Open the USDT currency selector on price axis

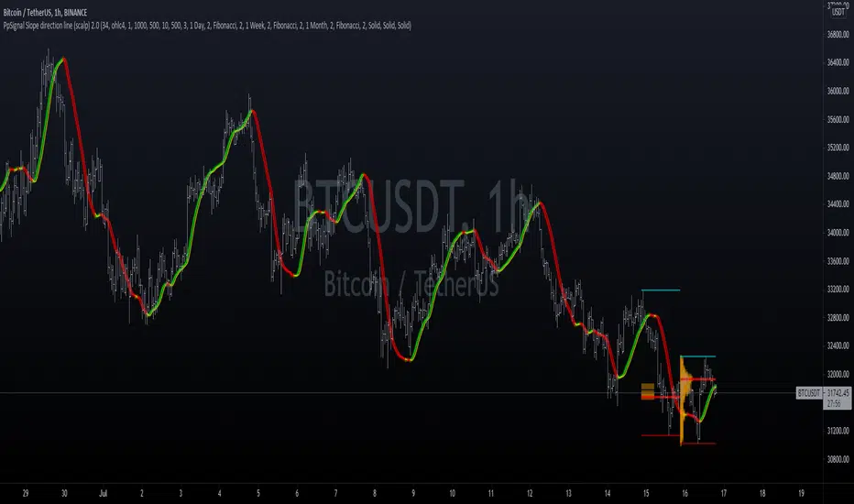coord(838,12)
